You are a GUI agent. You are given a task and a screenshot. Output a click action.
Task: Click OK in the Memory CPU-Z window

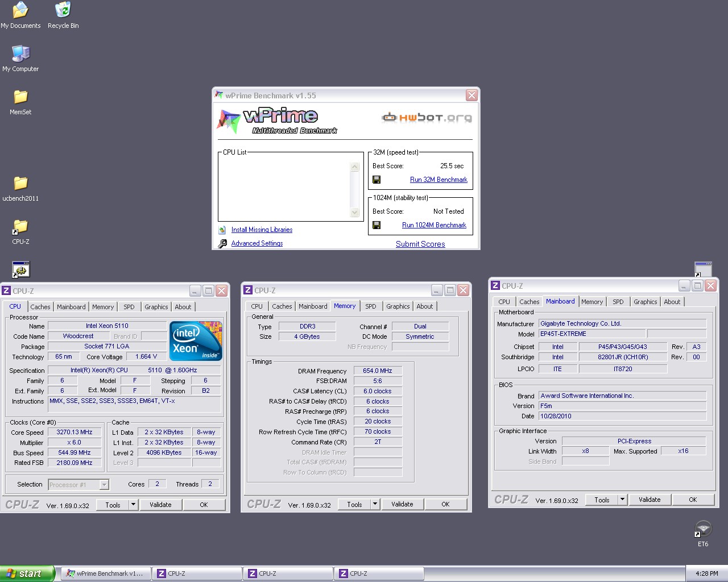pyautogui.click(x=445, y=504)
